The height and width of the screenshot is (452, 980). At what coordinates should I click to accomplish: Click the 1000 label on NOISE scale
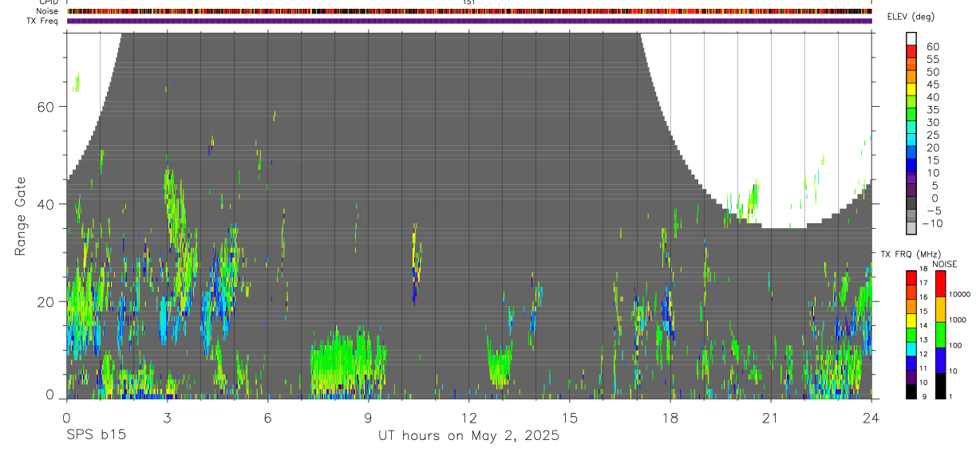959,320
